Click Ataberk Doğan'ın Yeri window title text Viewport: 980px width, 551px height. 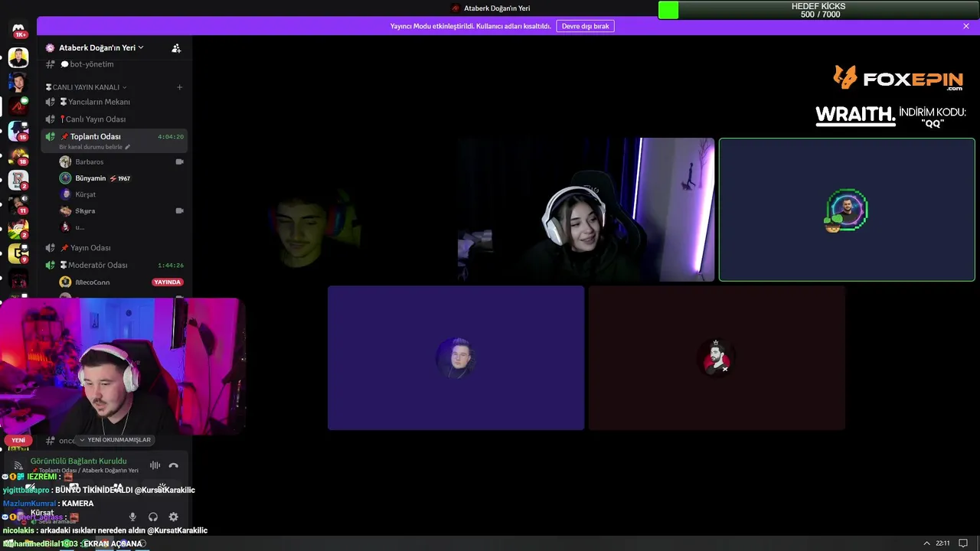(497, 8)
